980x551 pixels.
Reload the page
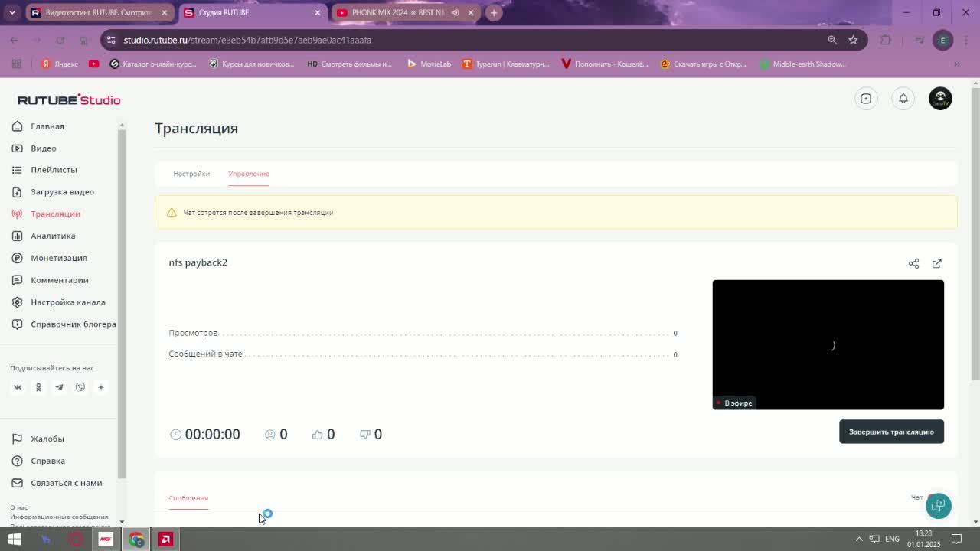(60, 40)
